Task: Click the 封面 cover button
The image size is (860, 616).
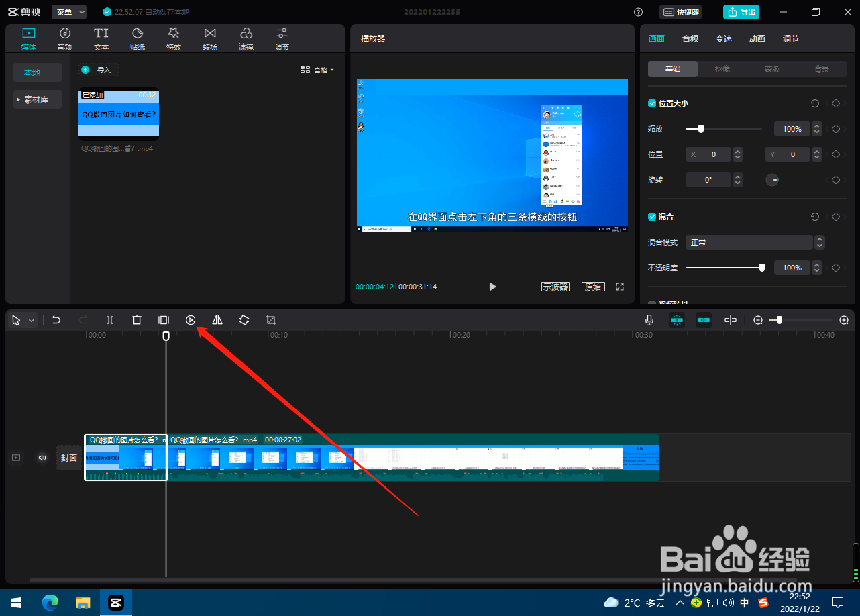Action: 69,458
